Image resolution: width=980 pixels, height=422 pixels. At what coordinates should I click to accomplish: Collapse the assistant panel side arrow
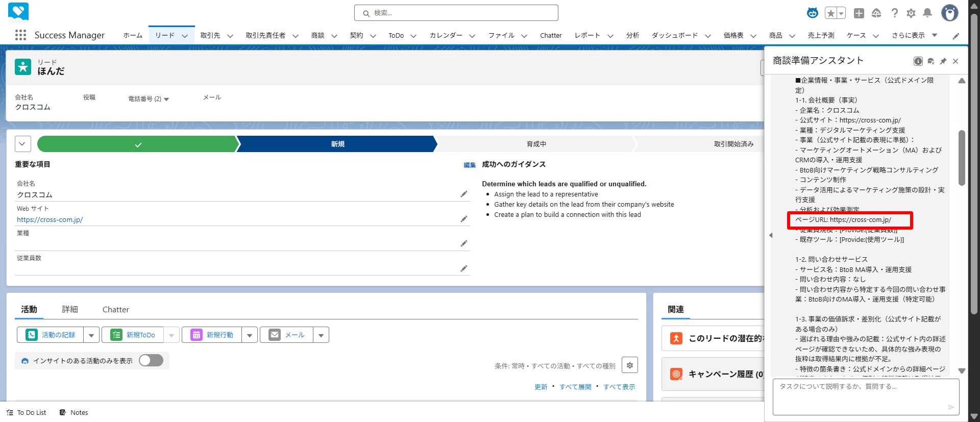tap(771, 235)
